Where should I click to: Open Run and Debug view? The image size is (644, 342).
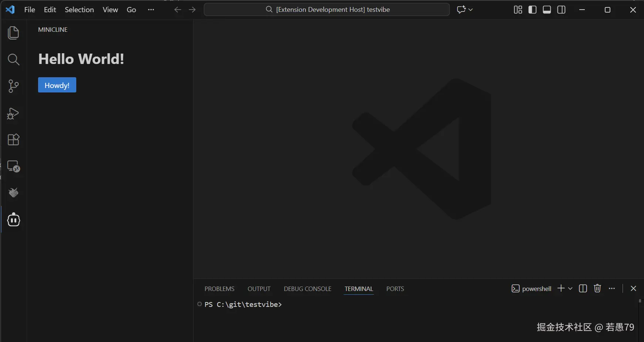13,113
